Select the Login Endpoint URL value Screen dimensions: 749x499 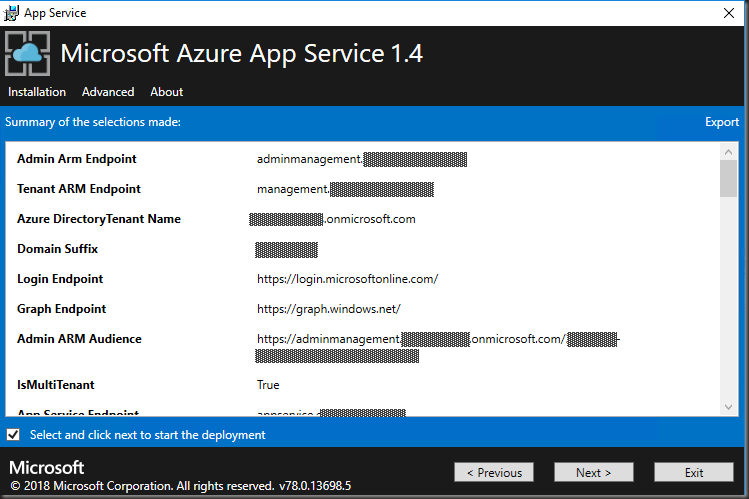pos(347,279)
